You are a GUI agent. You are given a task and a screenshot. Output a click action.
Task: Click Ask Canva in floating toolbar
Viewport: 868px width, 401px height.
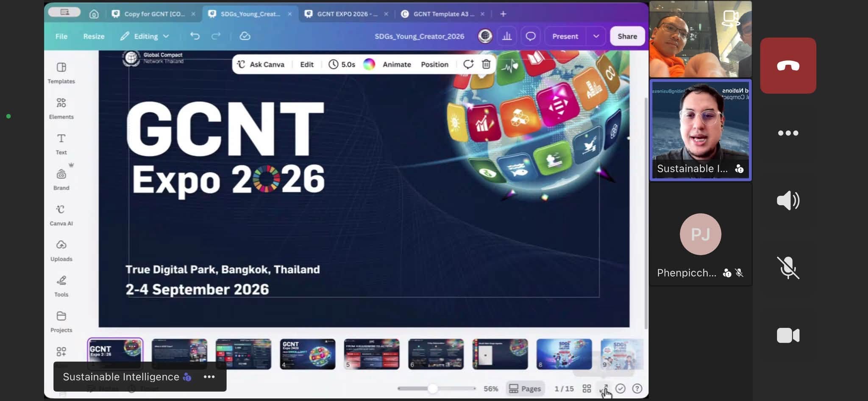coord(261,64)
